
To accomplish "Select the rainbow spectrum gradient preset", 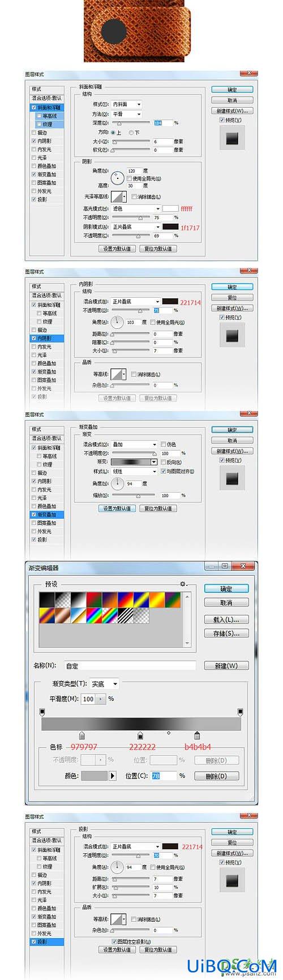I will point(110,616).
